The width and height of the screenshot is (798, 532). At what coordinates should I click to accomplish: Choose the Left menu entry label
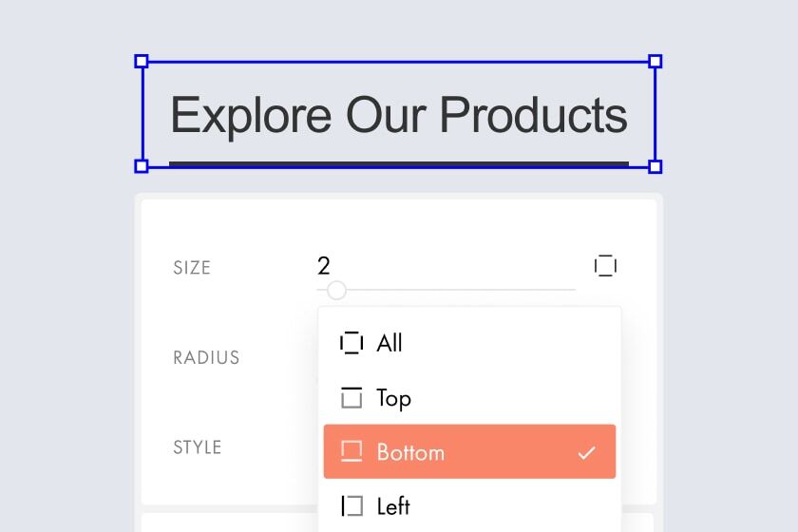393,506
